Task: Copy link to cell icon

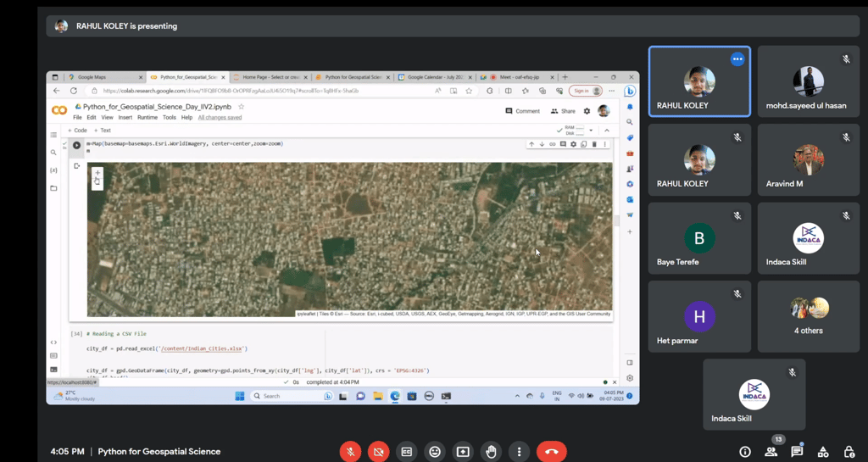Action: [553, 144]
